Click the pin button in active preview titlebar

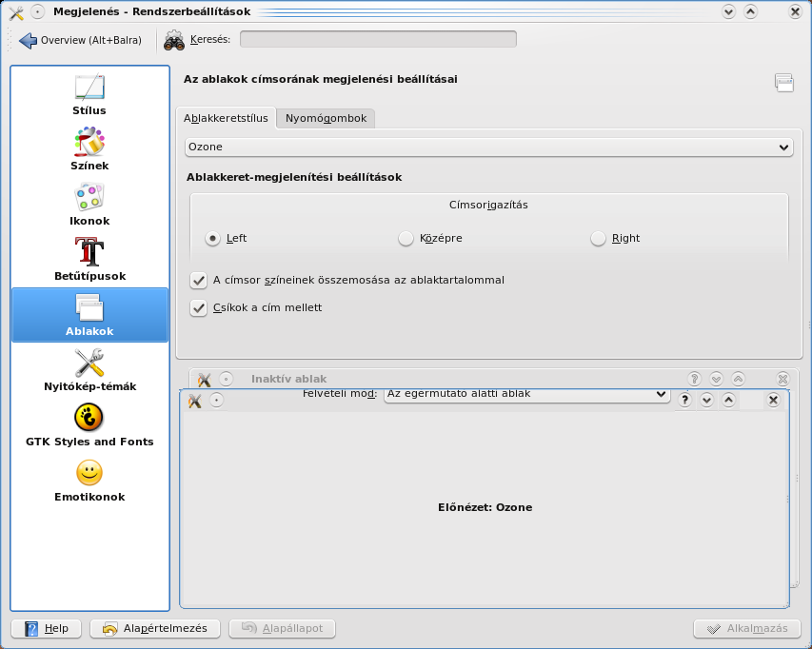point(216,400)
